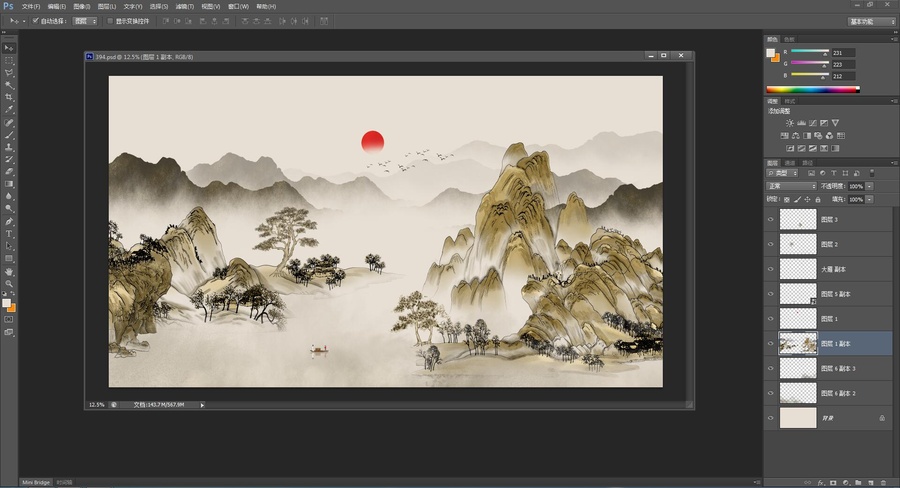Add a Curves adjustment
The width and height of the screenshot is (900, 488).
pos(813,123)
